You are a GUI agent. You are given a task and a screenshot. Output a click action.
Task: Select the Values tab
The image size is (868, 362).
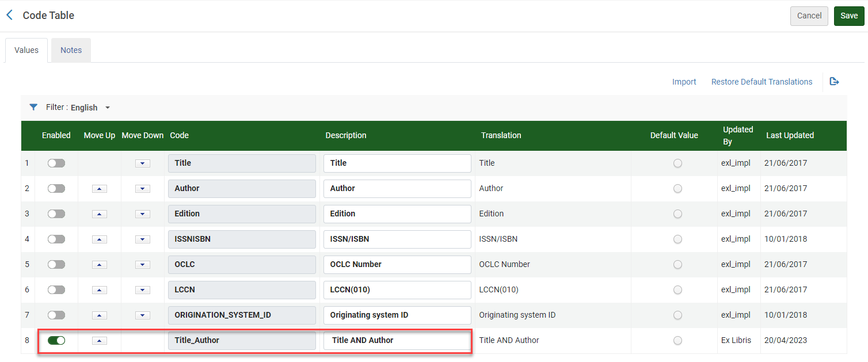tap(26, 50)
